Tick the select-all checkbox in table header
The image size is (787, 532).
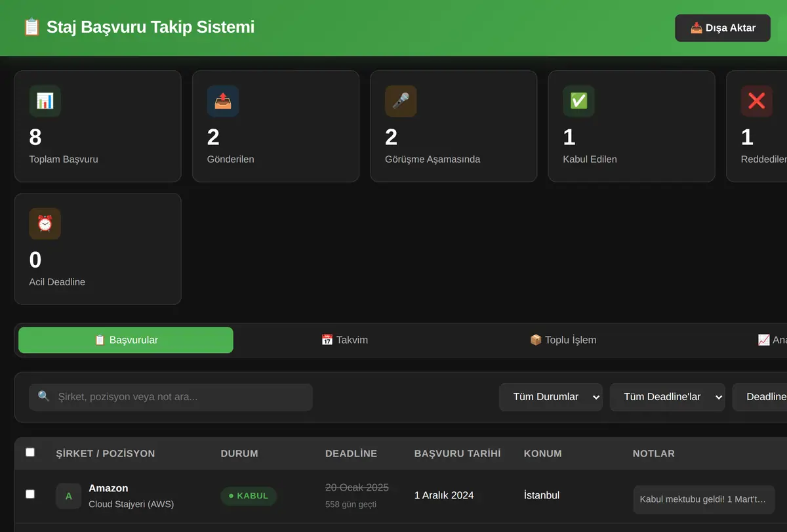pyautogui.click(x=30, y=452)
